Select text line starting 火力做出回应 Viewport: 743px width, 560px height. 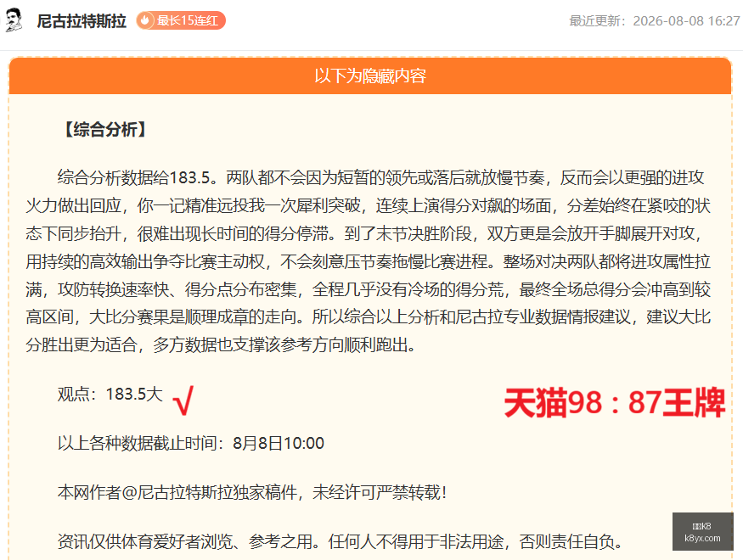pyautogui.click(x=369, y=205)
